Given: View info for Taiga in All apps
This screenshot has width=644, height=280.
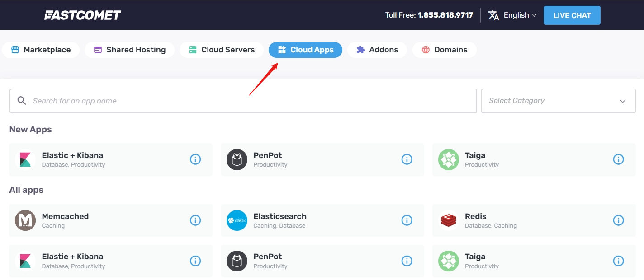Looking at the screenshot, I should coord(618,261).
